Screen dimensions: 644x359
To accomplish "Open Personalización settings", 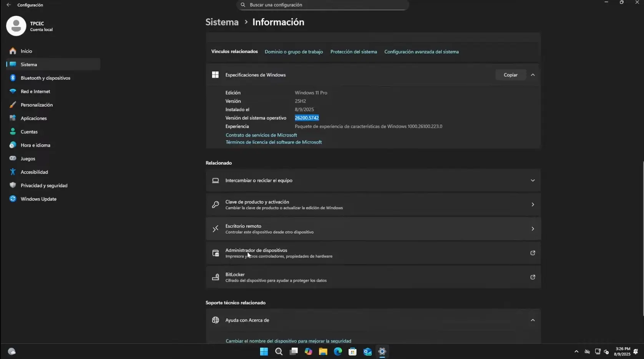I will (x=37, y=105).
